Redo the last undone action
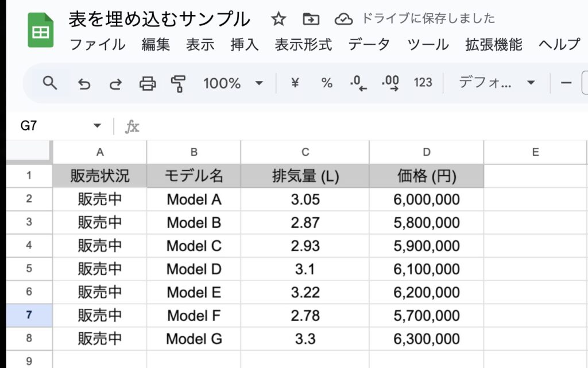This screenshot has height=368, width=588. 116,84
